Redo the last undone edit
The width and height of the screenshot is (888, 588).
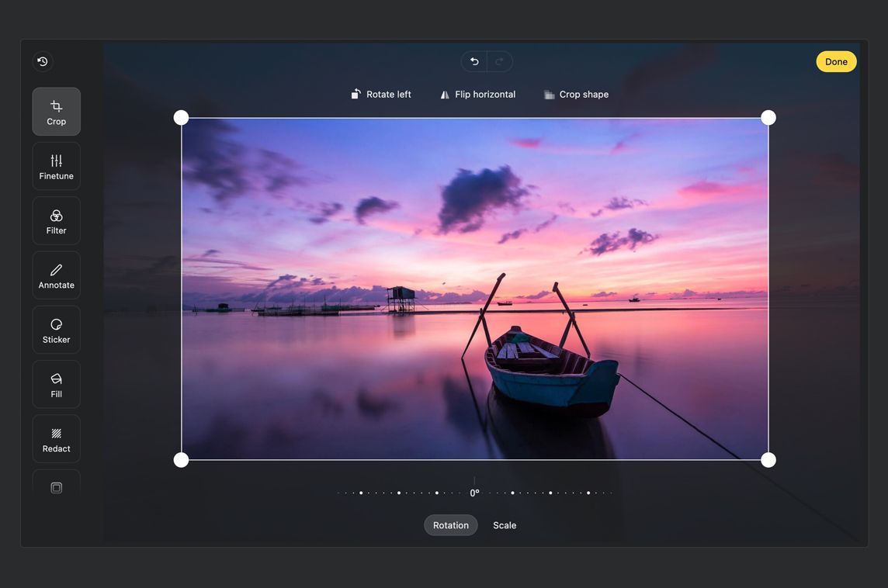[x=499, y=61]
